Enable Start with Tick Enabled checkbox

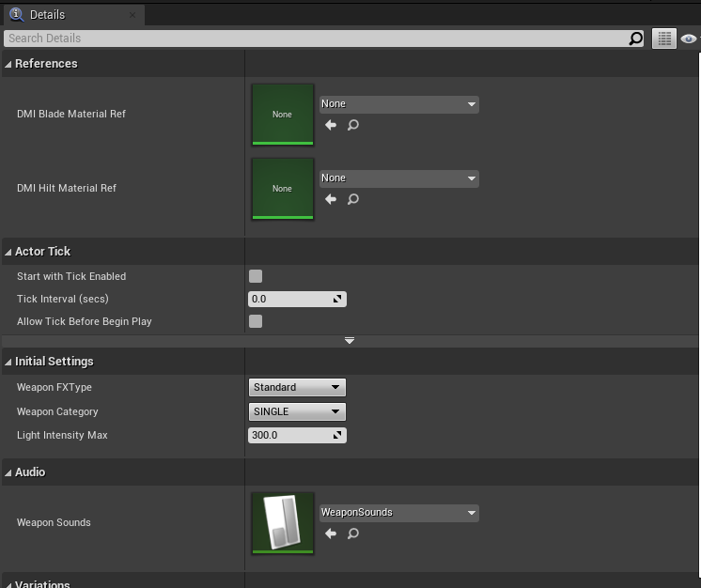tap(256, 276)
